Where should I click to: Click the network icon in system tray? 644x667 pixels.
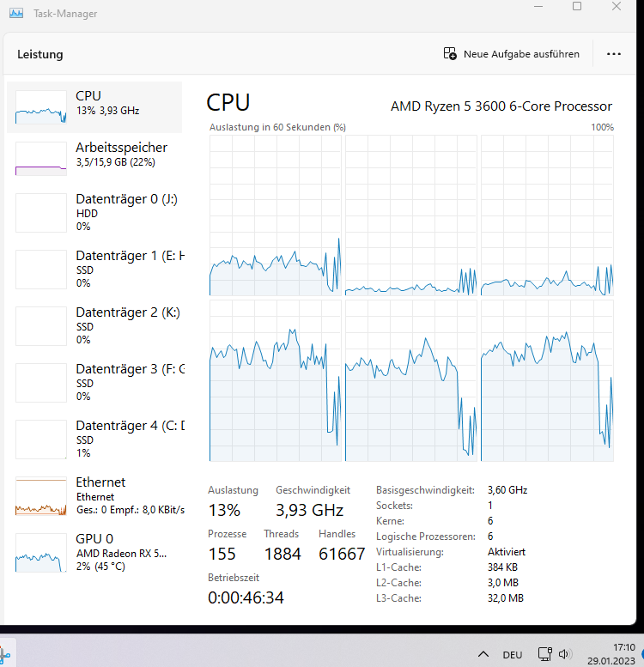click(545, 654)
